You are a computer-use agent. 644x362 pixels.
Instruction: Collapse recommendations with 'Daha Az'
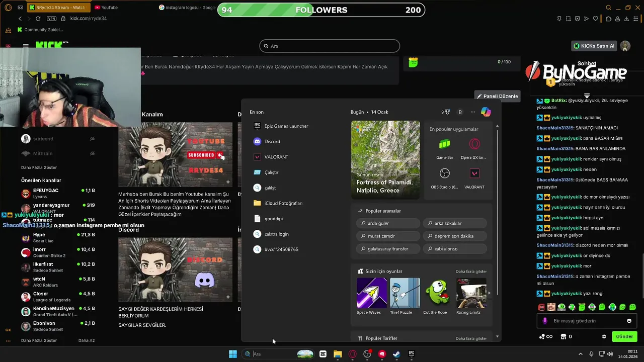[x=87, y=340]
